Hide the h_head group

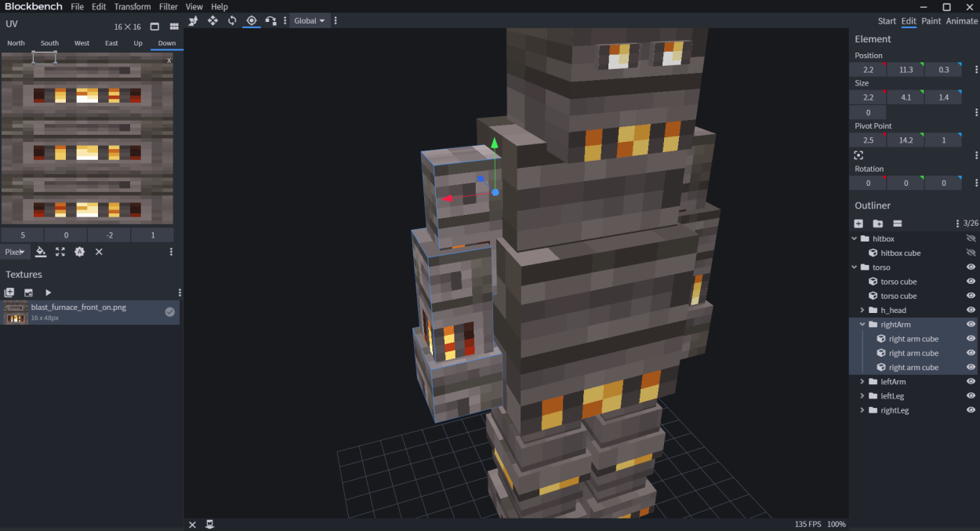[x=971, y=310]
